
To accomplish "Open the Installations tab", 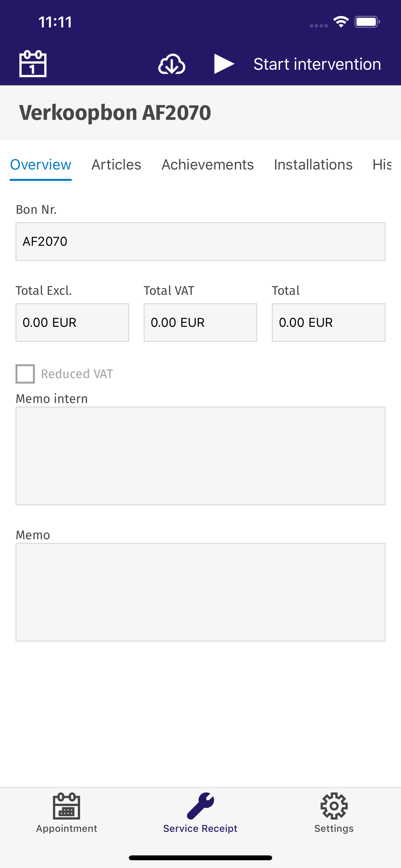I will point(313,165).
